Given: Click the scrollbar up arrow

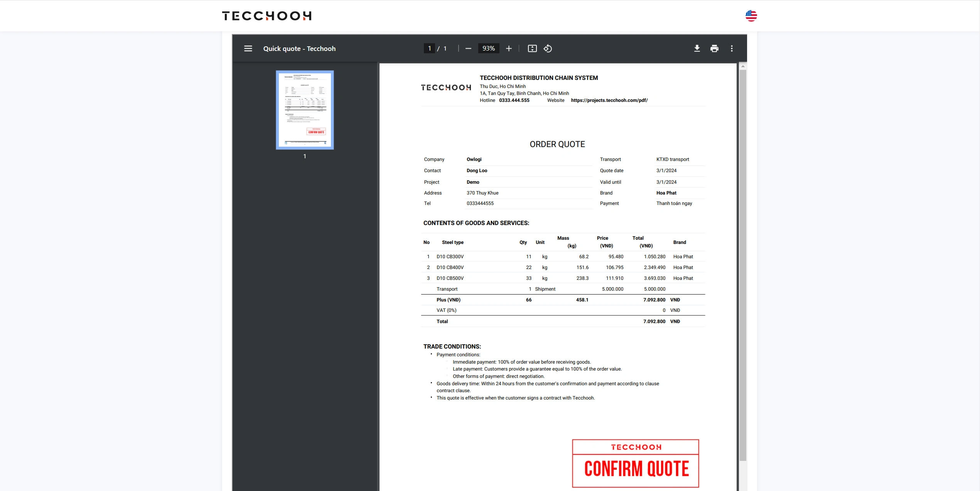Looking at the screenshot, I should [742, 66].
